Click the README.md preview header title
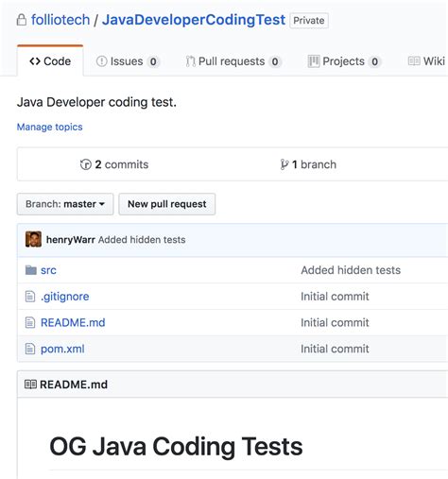Image resolution: width=448 pixels, height=479 pixels. point(74,385)
